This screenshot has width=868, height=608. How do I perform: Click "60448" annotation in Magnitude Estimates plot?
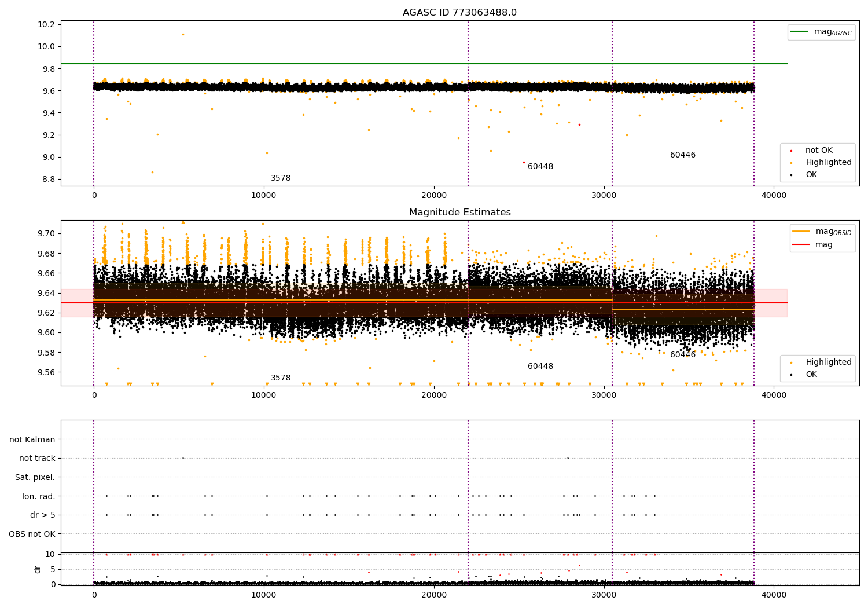[540, 367]
